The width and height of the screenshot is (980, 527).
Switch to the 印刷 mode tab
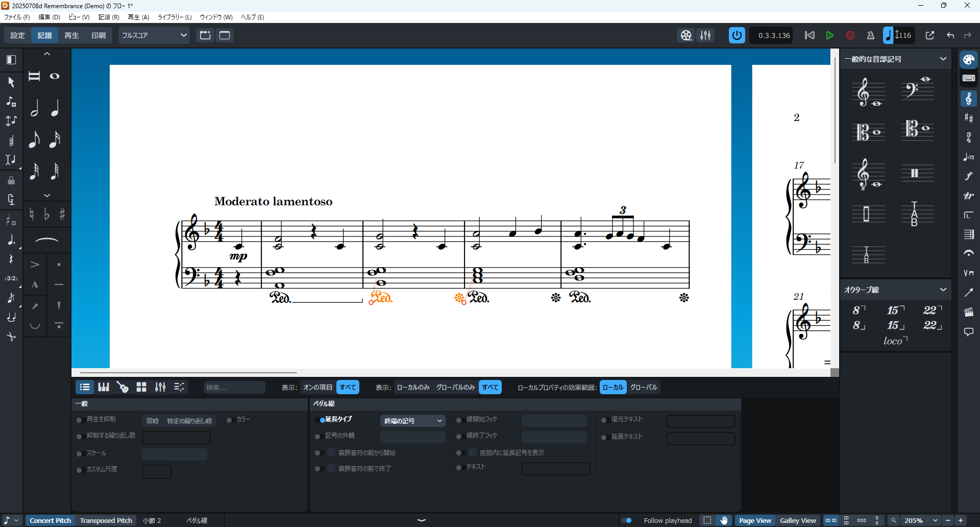99,35
